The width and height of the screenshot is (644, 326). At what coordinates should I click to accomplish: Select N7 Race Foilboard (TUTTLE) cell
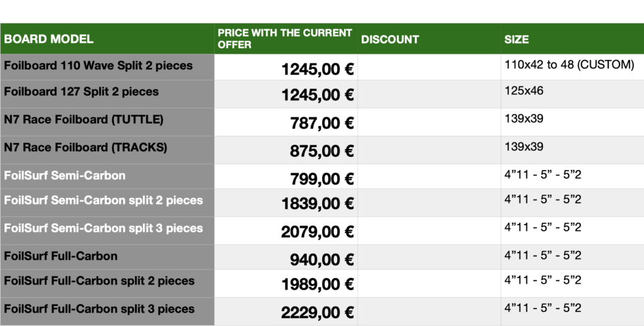(107, 122)
